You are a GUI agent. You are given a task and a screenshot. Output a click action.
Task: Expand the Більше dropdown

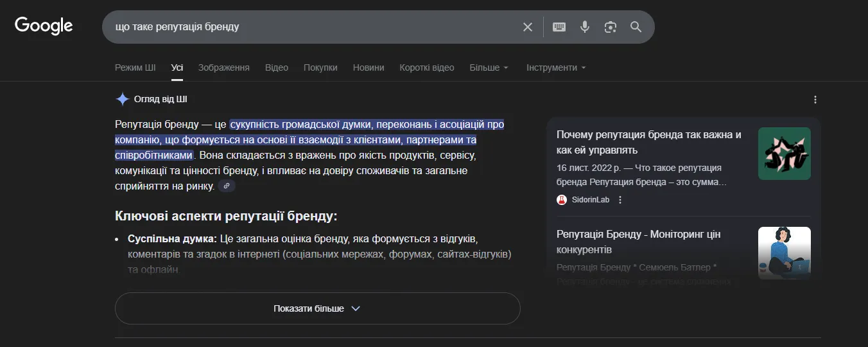point(489,67)
